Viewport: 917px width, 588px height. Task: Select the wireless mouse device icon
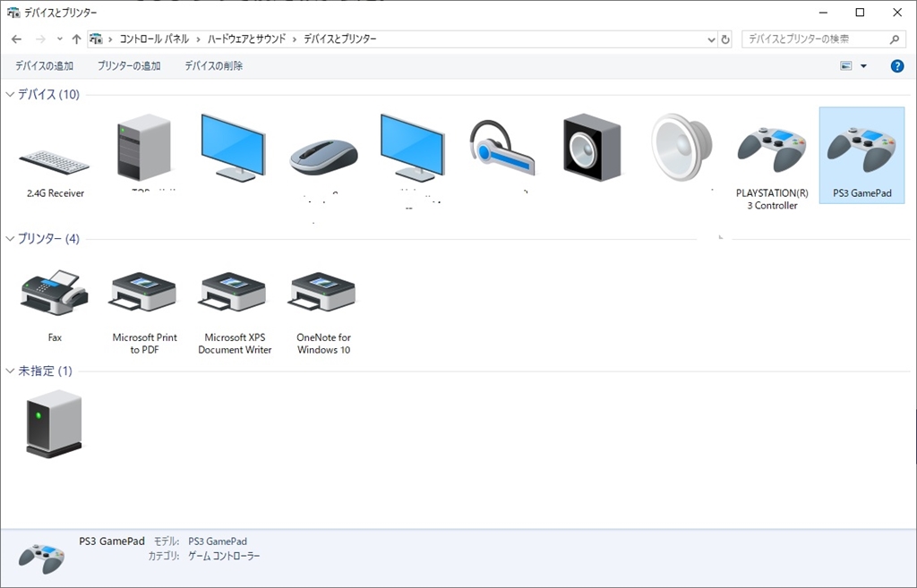coord(323,157)
